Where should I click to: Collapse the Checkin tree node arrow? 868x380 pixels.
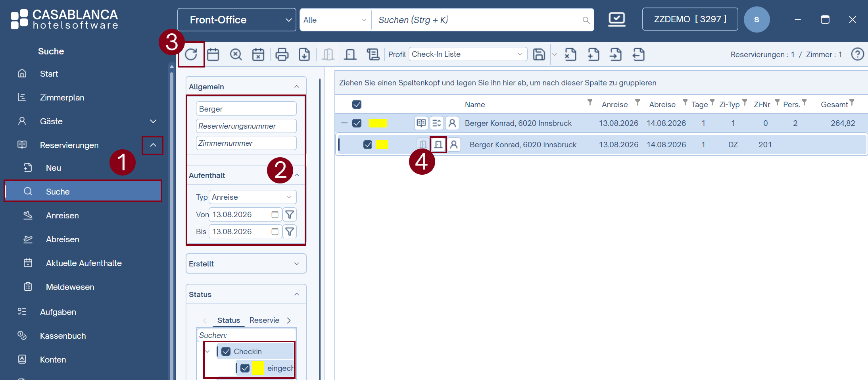[x=207, y=351]
